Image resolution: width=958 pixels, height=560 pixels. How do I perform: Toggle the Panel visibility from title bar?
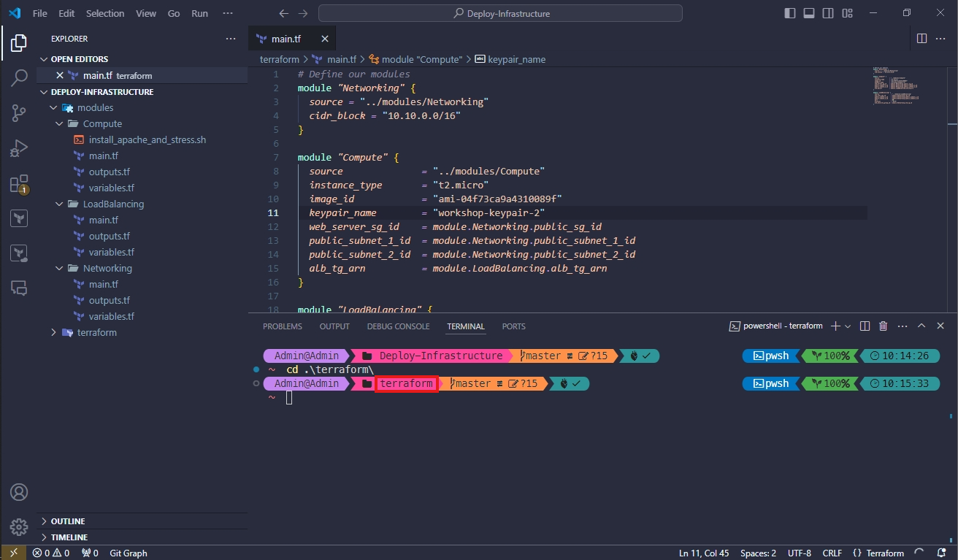(x=809, y=13)
